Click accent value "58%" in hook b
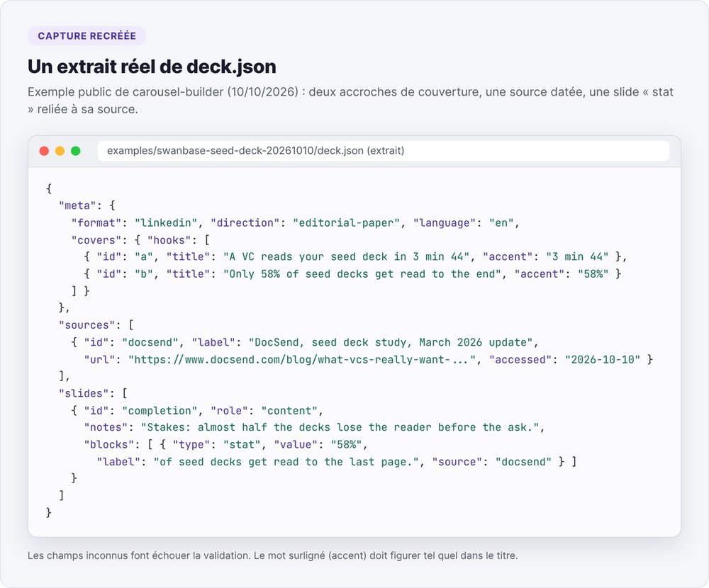 (593, 274)
